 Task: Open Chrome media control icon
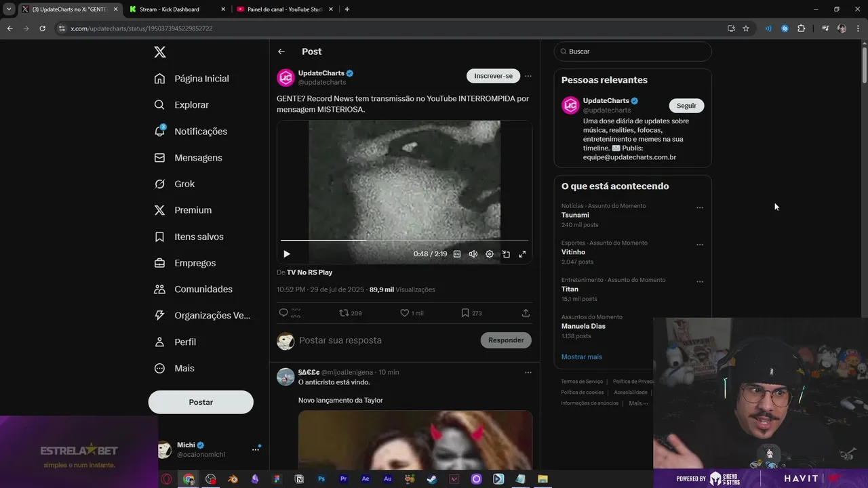(x=825, y=28)
